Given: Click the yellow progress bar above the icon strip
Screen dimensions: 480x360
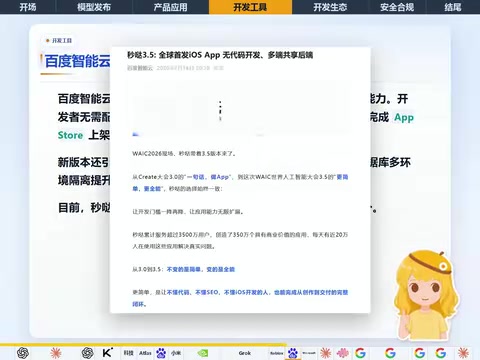Looking at the screenshot, I should 143,344.
